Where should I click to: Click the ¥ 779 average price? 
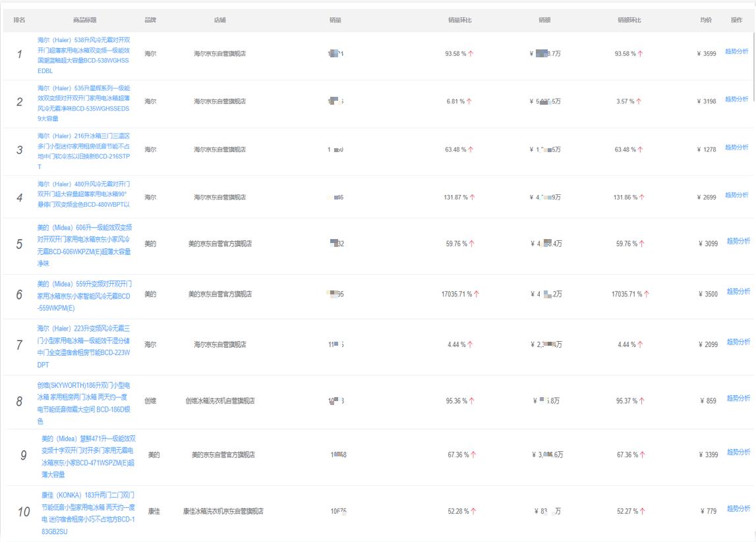click(709, 511)
